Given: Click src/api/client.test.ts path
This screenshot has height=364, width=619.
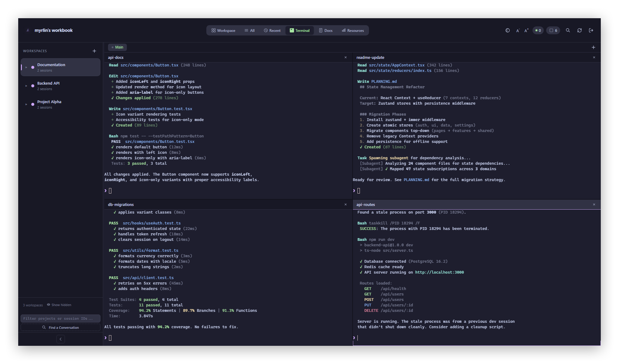Looking at the screenshot, I should 148,278.
